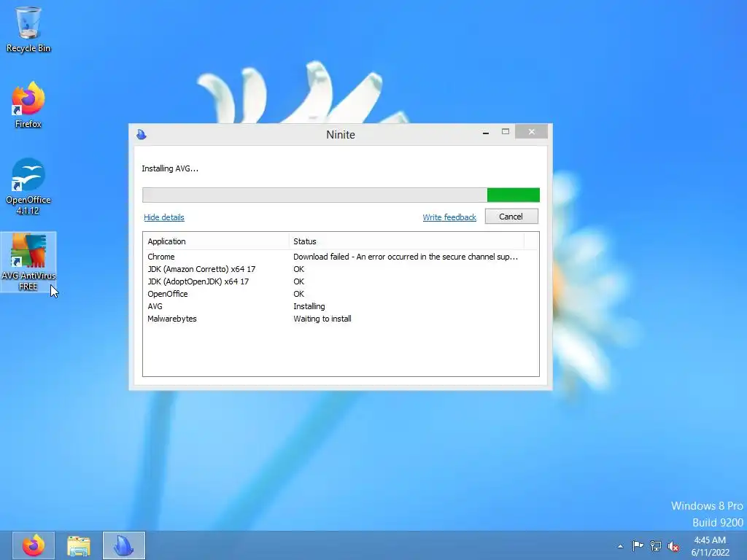This screenshot has width=747, height=560.
Task: Open the clock showing 4:45 AM
Action: (x=710, y=546)
